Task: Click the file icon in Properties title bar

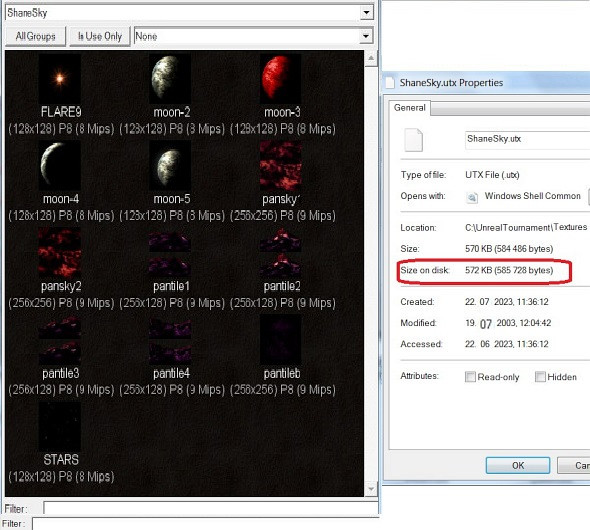Action: 390,83
